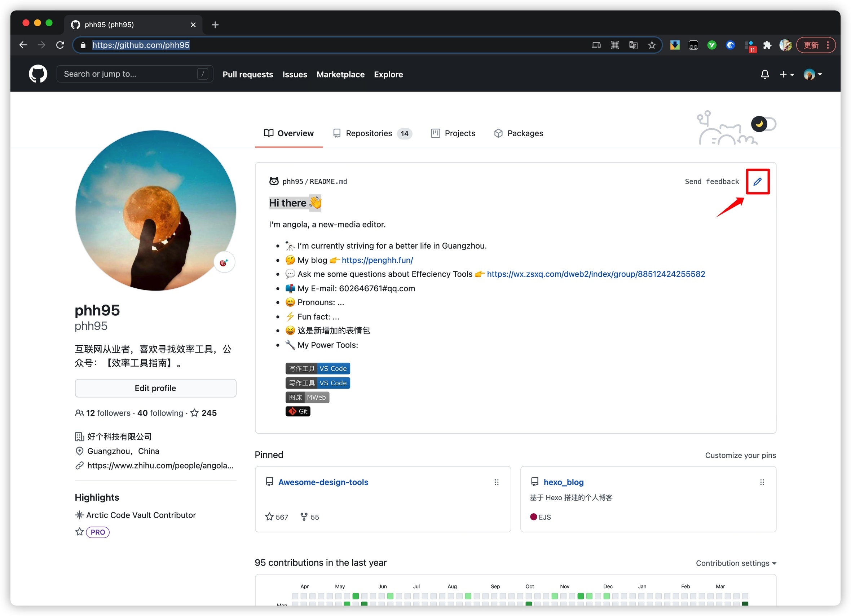This screenshot has height=616, width=851.
Task: Click the 图床 MWeb badge
Action: (x=307, y=397)
